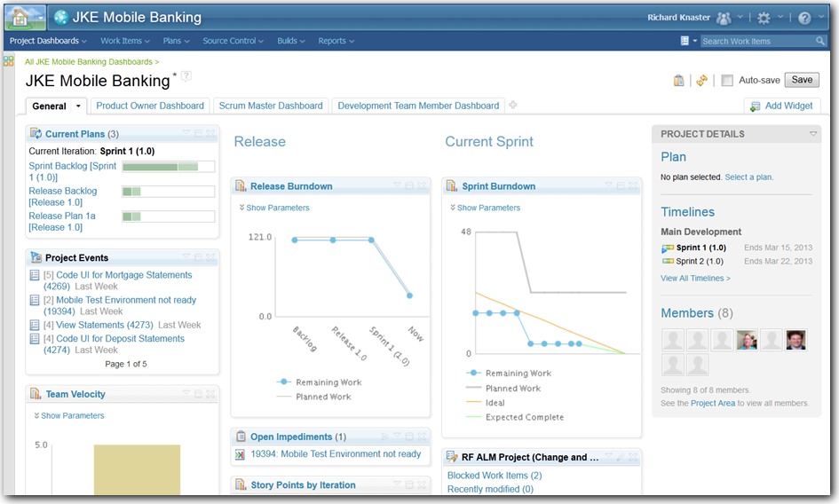
Task: Switch to Scrum Master Dashboard tab
Action: 271,106
